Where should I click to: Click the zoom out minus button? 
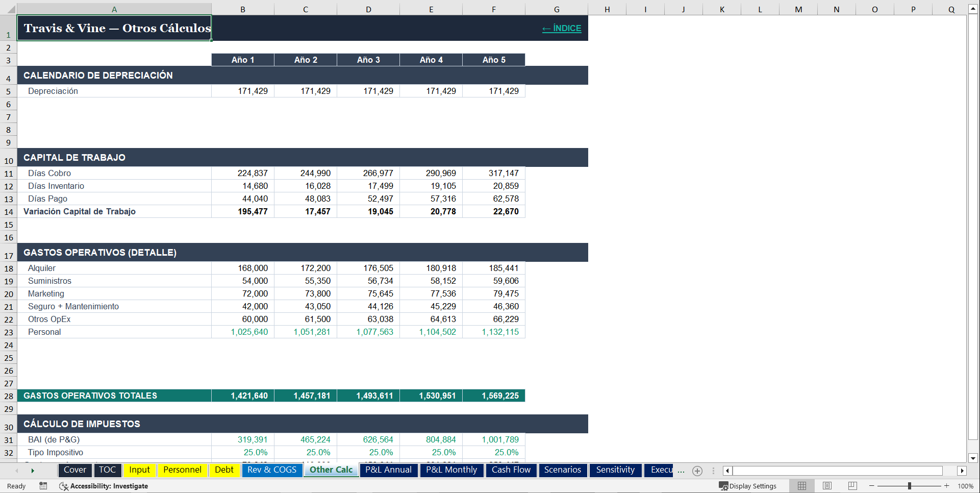click(x=872, y=486)
